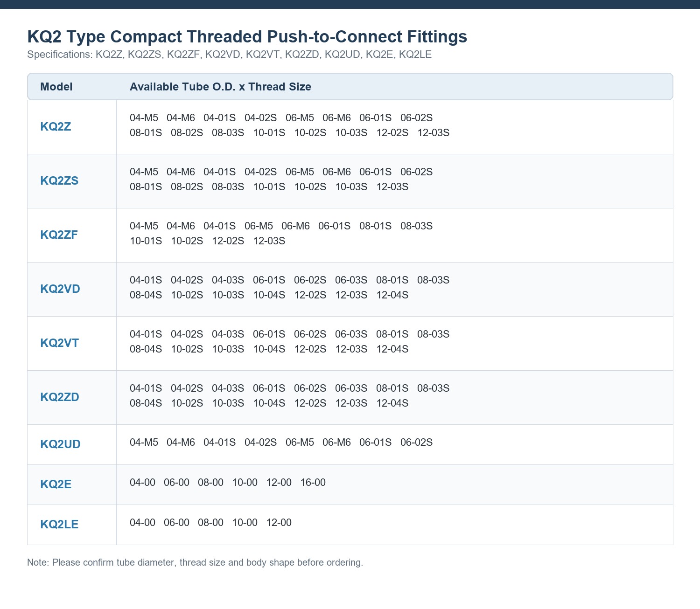Select 08-04S in the KQ2VD row
The height and width of the screenshot is (609, 700).
pos(146,295)
